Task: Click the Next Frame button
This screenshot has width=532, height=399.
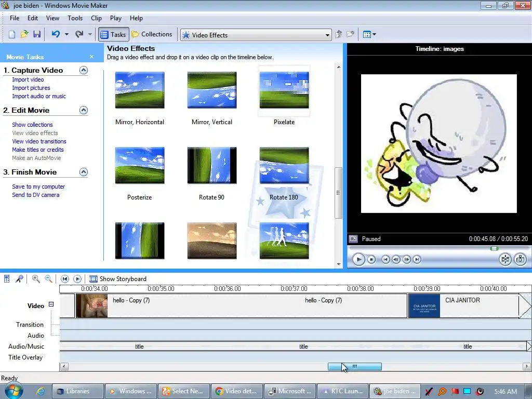Action: tap(406, 260)
